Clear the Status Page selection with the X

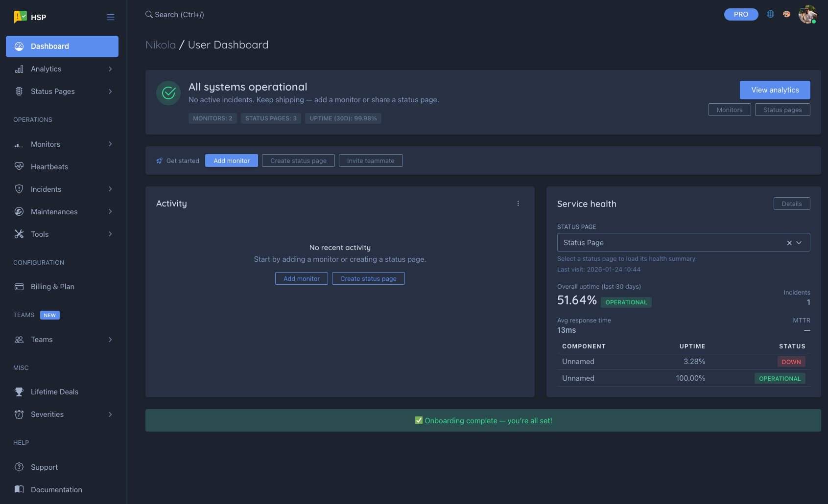[789, 242]
